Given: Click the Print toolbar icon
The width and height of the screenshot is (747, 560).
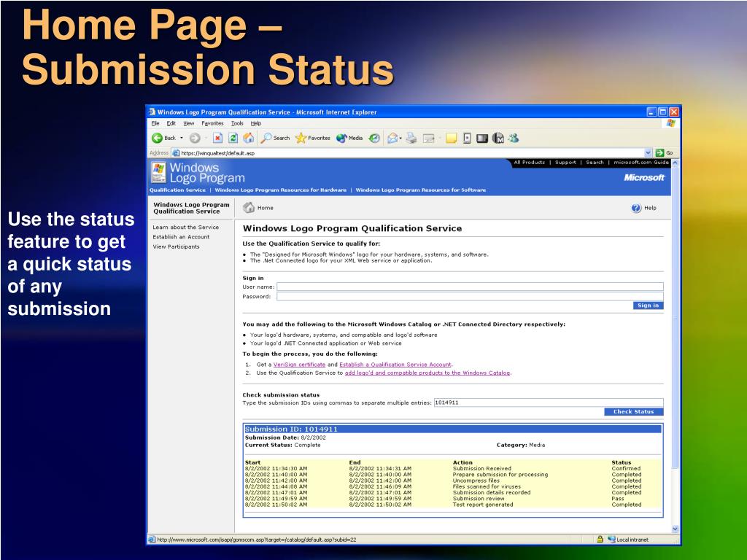Looking at the screenshot, I should click(x=411, y=138).
